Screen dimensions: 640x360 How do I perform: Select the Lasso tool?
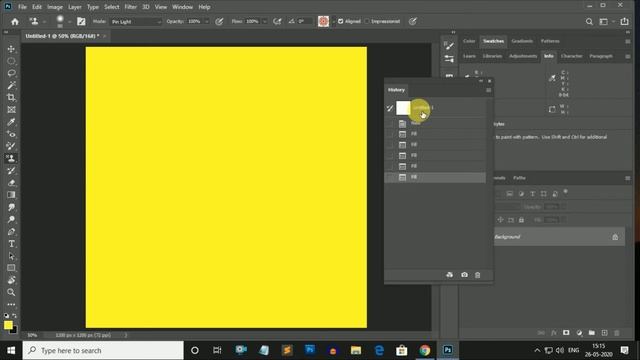point(11,73)
